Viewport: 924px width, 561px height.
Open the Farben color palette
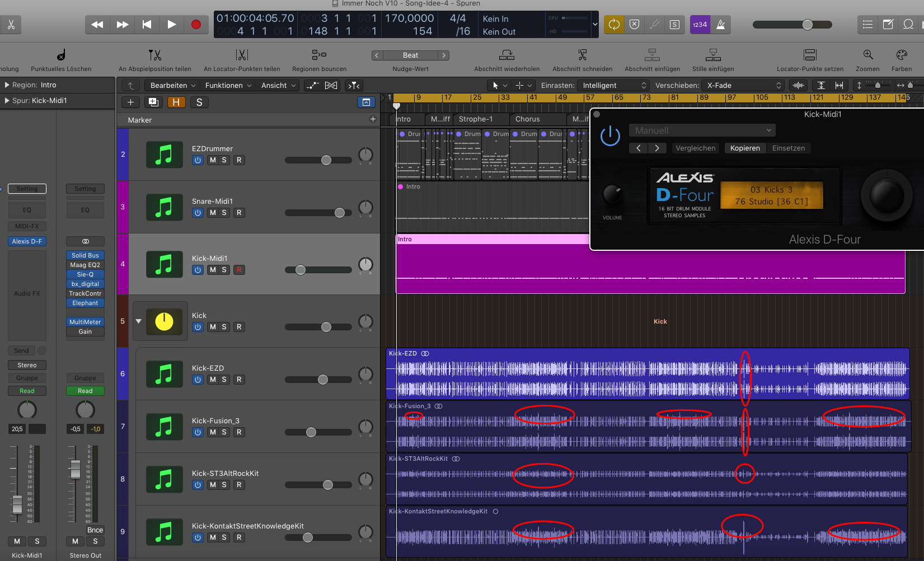(x=902, y=55)
